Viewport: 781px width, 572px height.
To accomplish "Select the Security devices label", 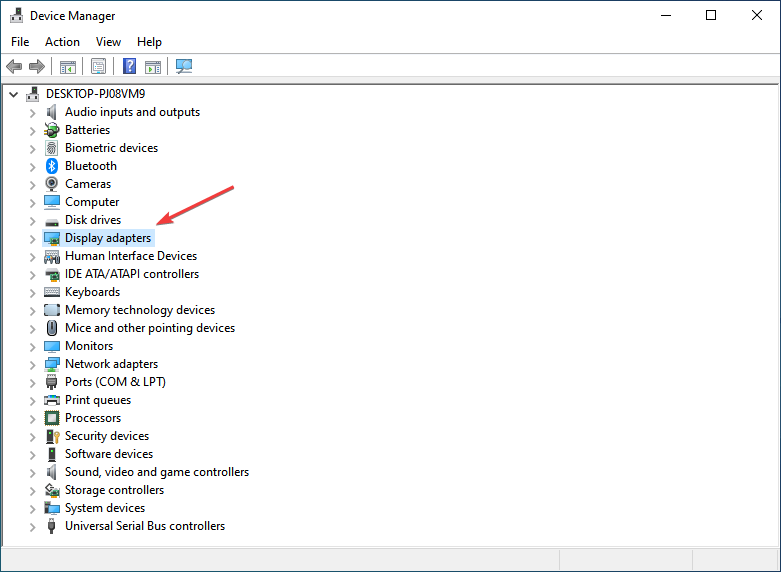I will tap(107, 436).
